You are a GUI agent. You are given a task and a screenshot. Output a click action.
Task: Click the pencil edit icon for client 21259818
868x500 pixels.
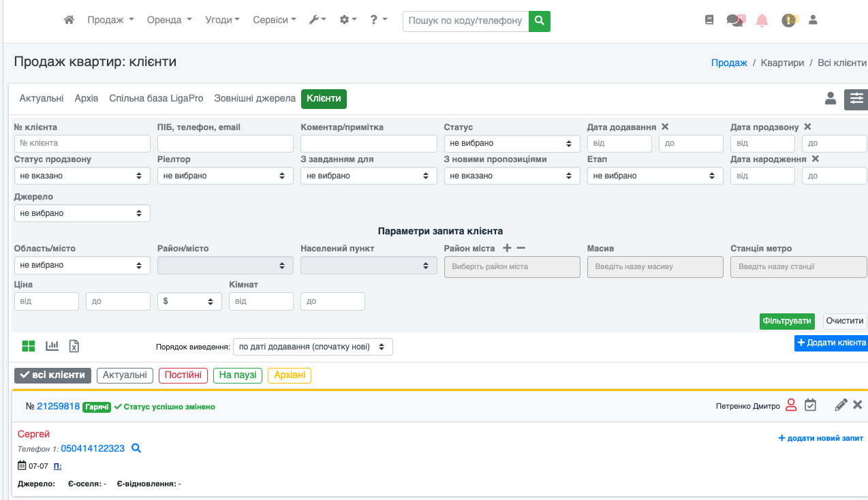tap(841, 405)
